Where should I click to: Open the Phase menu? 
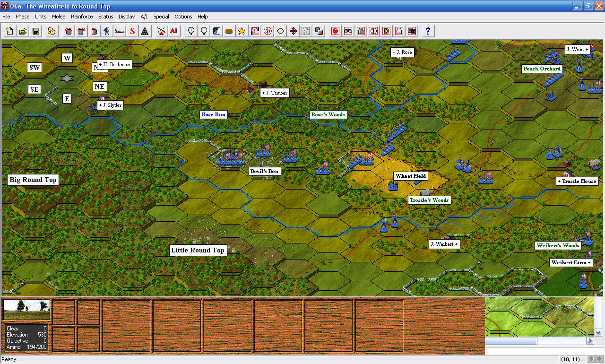(x=22, y=17)
